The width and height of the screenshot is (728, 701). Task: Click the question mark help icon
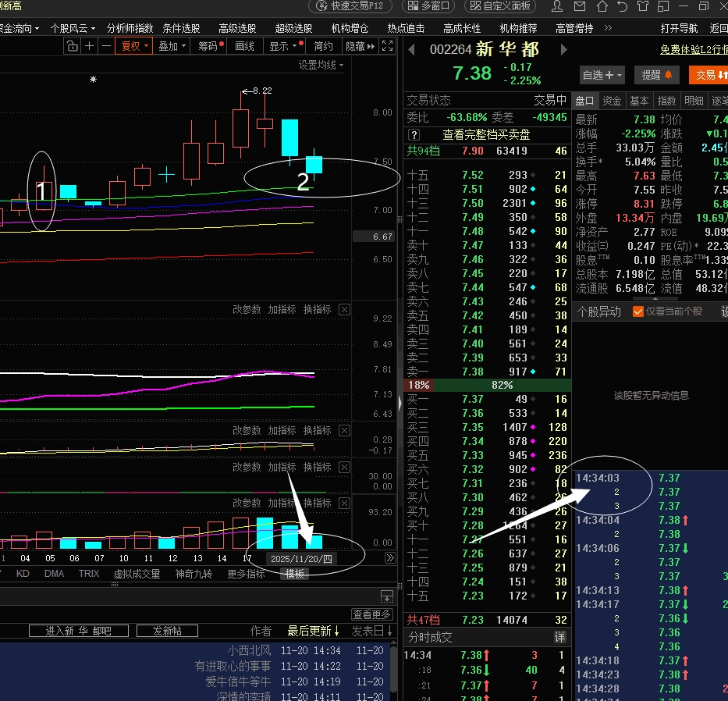(x=414, y=135)
